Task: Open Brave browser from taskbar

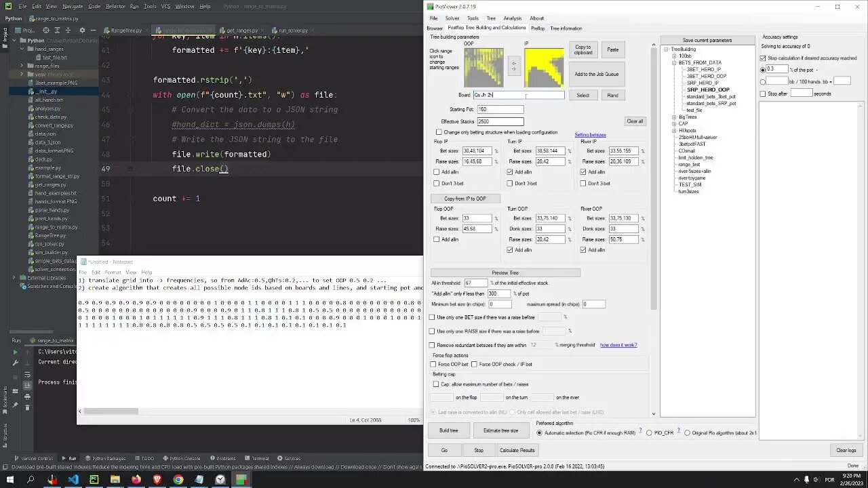Action: tap(157, 480)
